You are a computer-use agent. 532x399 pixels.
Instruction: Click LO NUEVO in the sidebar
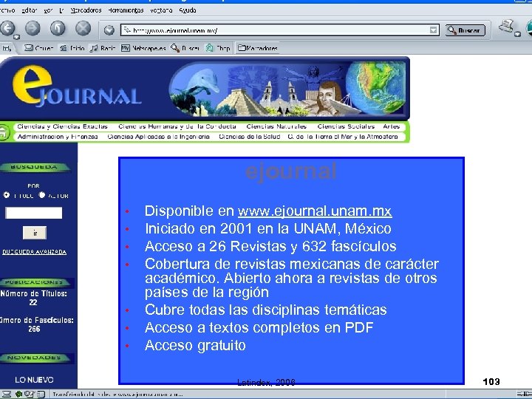coord(34,380)
